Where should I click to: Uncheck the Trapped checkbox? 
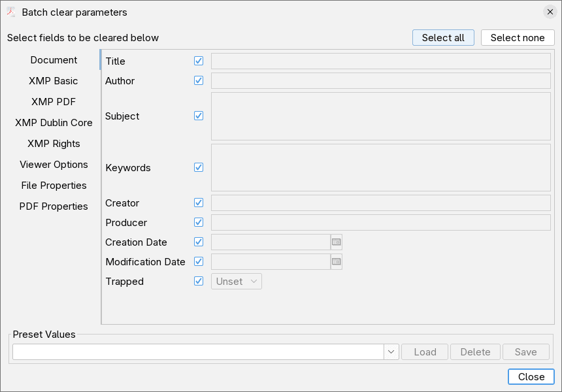tap(198, 281)
